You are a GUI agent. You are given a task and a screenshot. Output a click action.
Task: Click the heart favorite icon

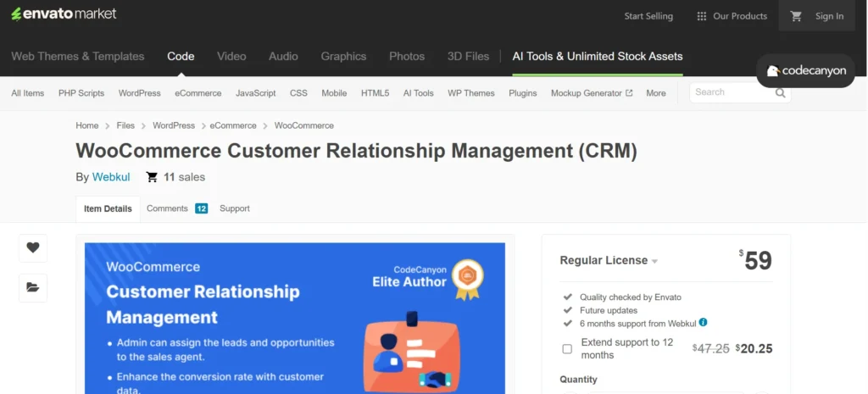click(x=32, y=247)
